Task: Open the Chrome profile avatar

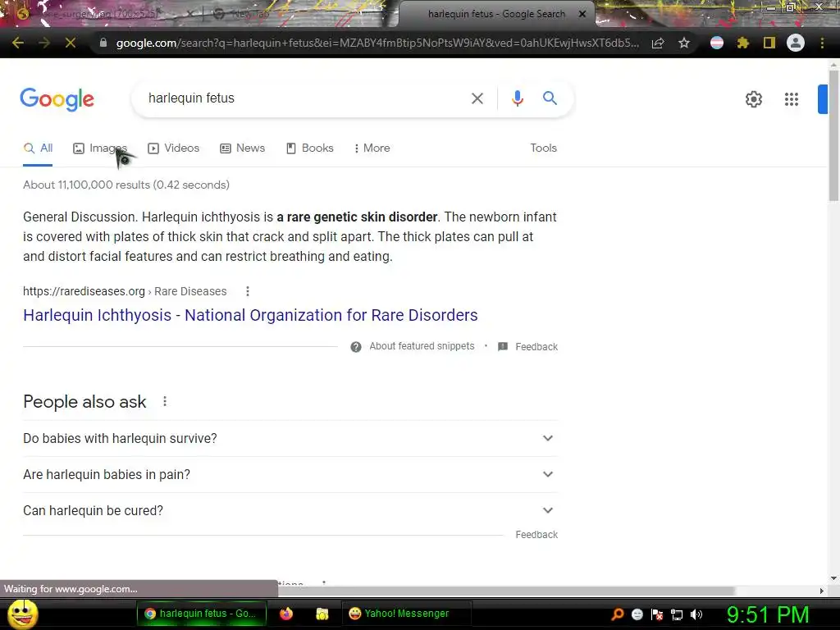Action: 796,43
